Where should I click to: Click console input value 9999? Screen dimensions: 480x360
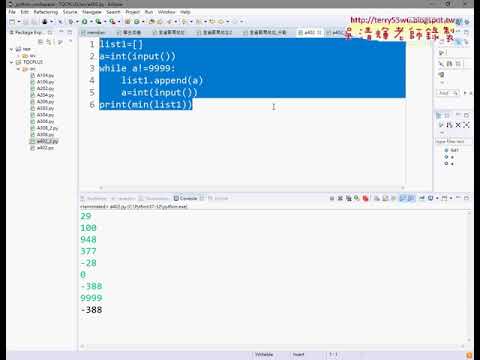coord(91,298)
